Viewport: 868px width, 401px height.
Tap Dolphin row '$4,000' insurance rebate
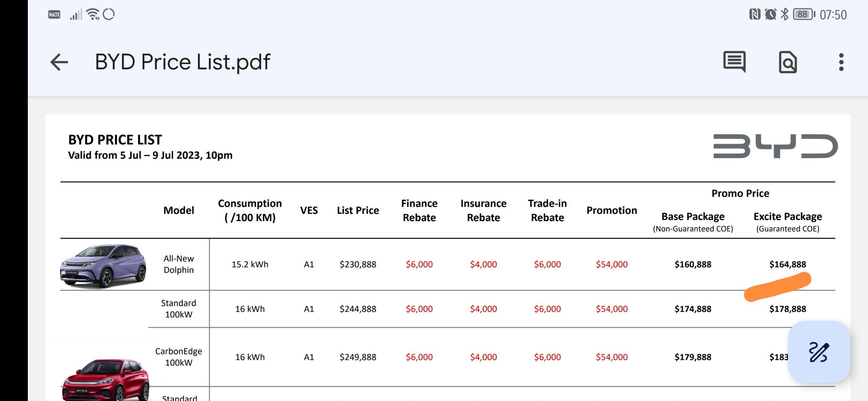[x=483, y=264]
